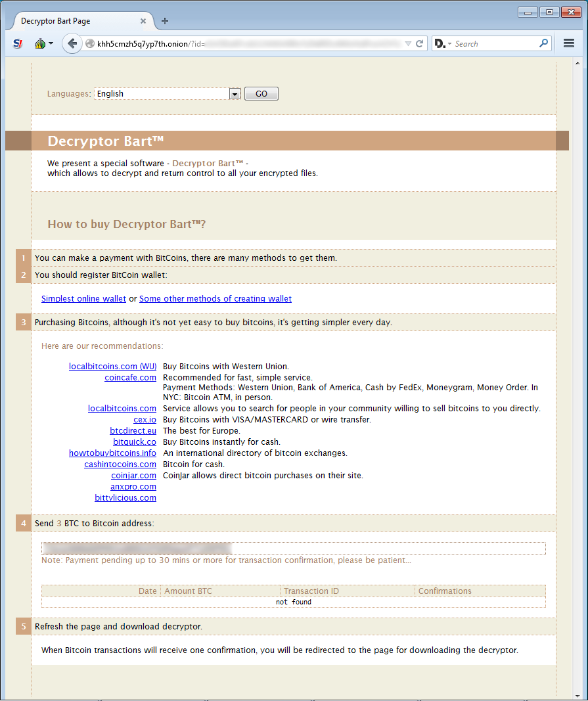Click the cex.io link
This screenshot has width=588, height=701.
coord(145,420)
